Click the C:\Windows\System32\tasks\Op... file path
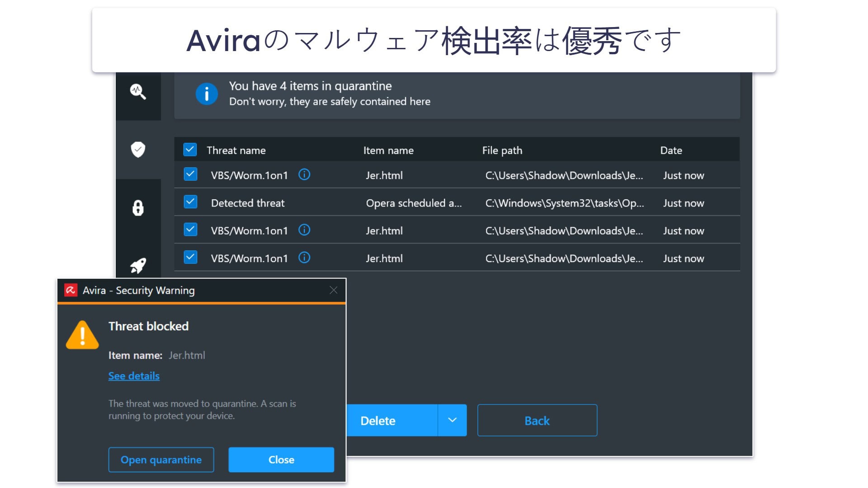This screenshot has height=488, width=868. click(564, 203)
